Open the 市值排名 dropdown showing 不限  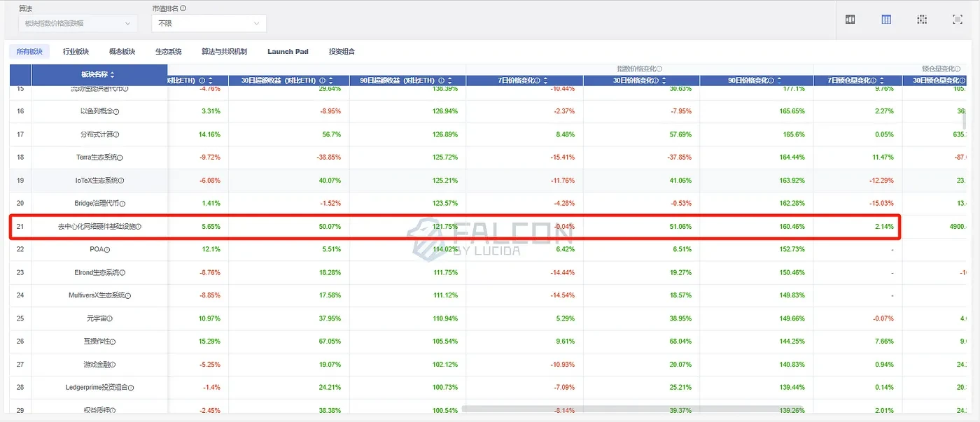click(209, 23)
